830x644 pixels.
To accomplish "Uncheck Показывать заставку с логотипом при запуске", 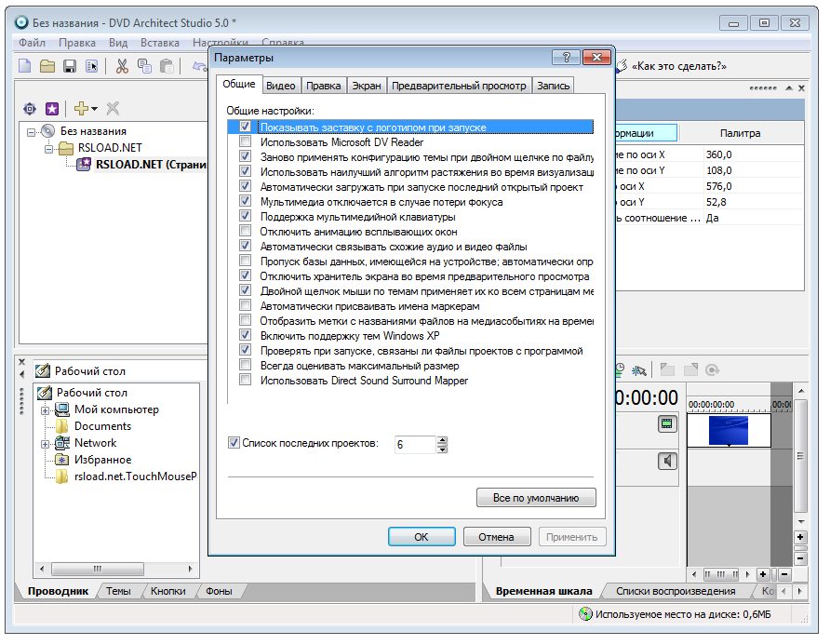I will [x=245, y=127].
